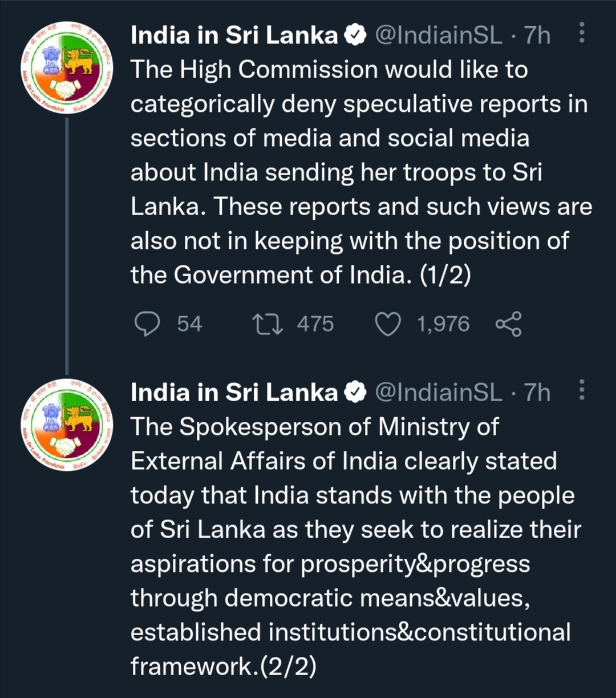This screenshot has width=616, height=698.
Task: Click the profile avatar of the first tweet
Action: point(67,67)
